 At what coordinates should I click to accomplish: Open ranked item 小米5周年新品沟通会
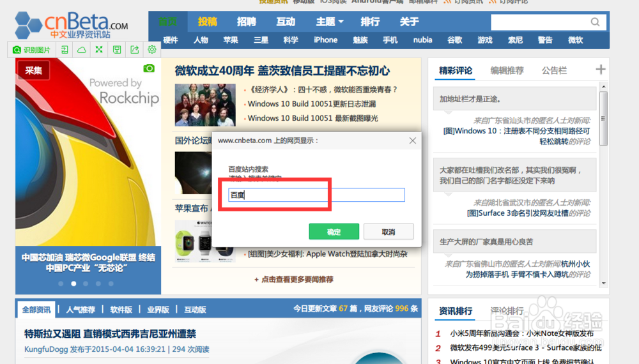pyautogui.click(x=521, y=333)
